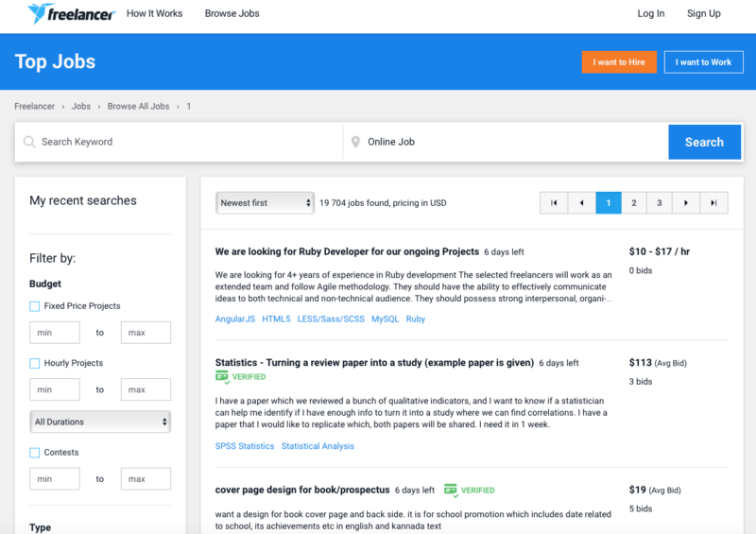Toggle the Contests checkbox
This screenshot has width=756, height=534.
pyautogui.click(x=35, y=453)
